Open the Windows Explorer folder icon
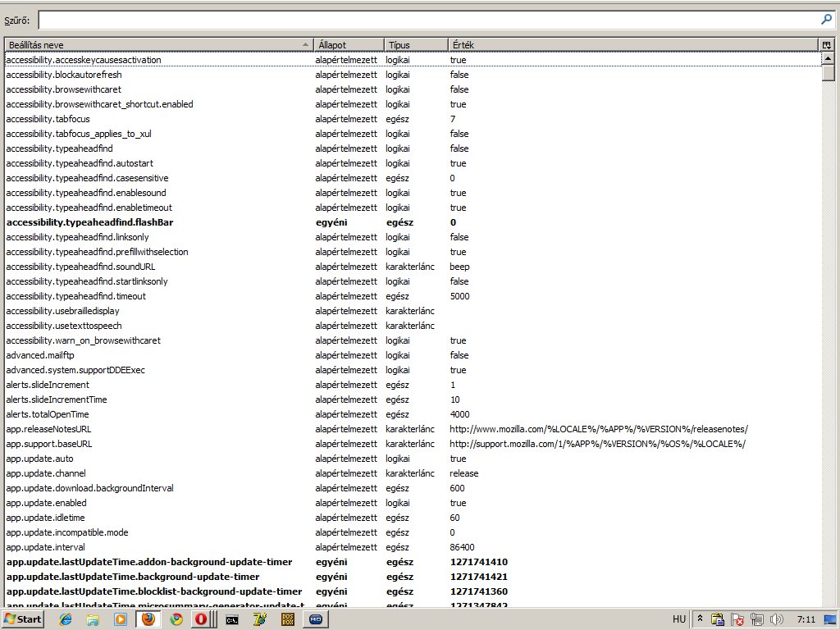The width and height of the screenshot is (840, 630). pos(93,619)
